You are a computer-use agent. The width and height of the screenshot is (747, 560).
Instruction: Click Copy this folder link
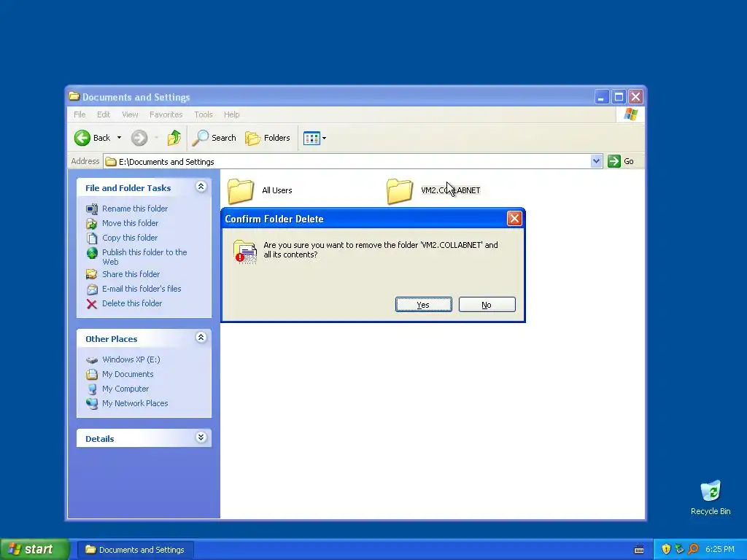tap(130, 238)
